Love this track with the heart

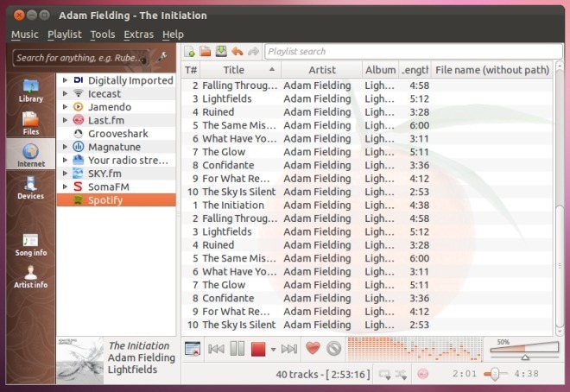point(313,348)
